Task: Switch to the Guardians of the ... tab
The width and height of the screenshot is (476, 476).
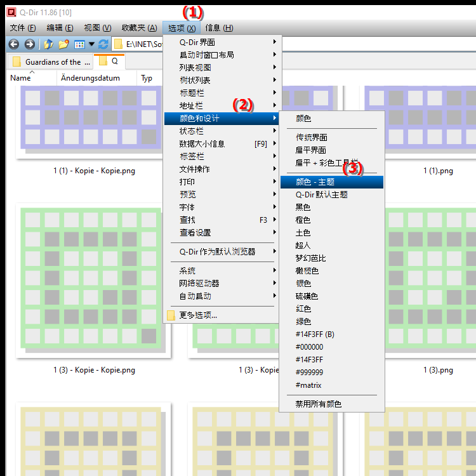Action: [50, 62]
